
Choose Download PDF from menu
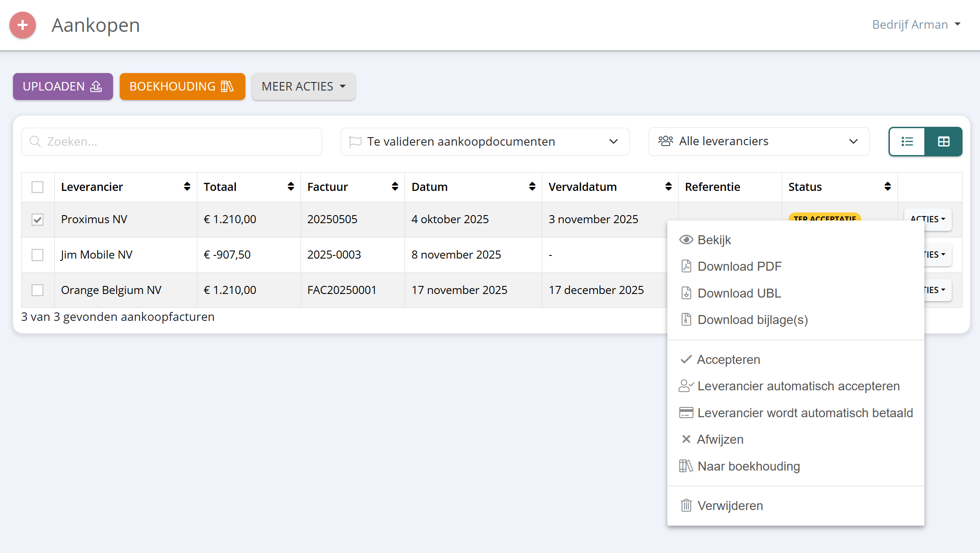pyautogui.click(x=739, y=266)
